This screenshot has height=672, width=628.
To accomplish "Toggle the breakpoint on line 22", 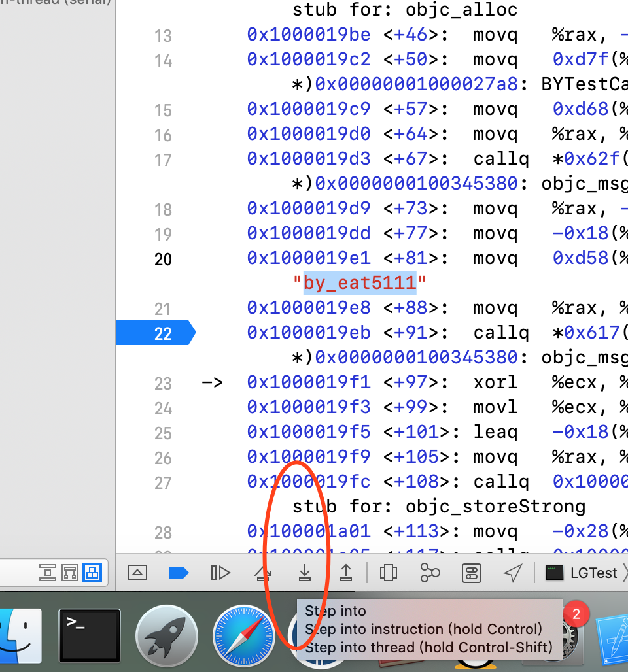I will click(156, 333).
